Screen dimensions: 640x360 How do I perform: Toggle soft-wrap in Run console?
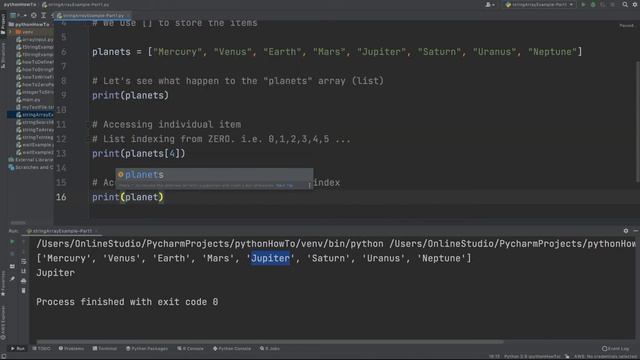click(x=23, y=261)
